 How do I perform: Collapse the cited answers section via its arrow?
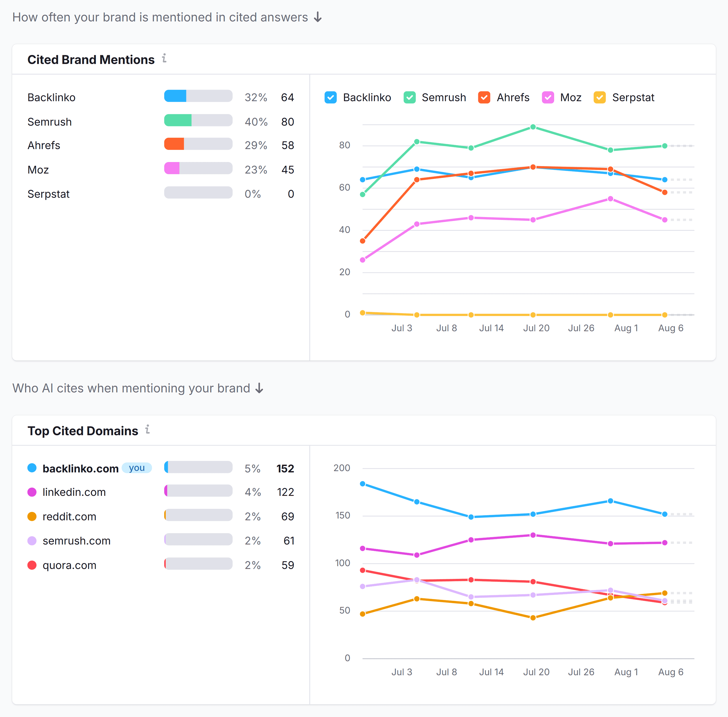click(x=318, y=17)
